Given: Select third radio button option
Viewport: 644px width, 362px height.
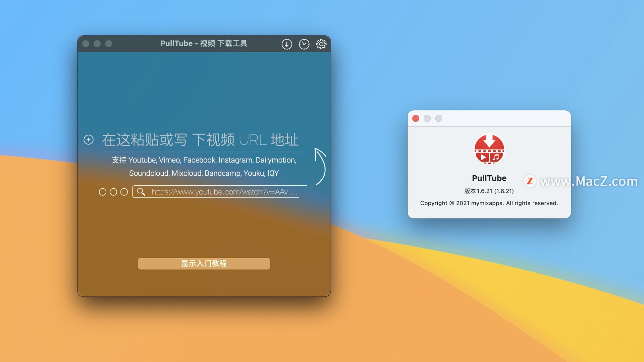Looking at the screenshot, I should (125, 191).
